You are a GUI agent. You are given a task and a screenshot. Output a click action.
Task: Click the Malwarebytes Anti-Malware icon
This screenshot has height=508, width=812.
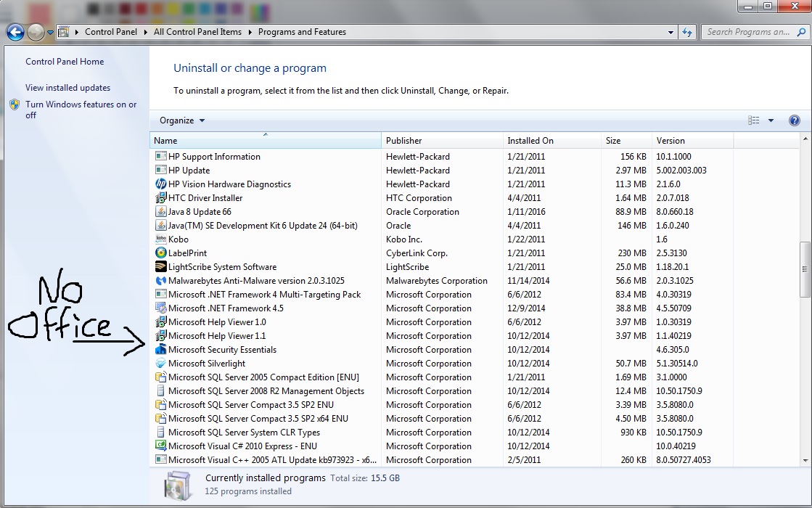coord(160,281)
